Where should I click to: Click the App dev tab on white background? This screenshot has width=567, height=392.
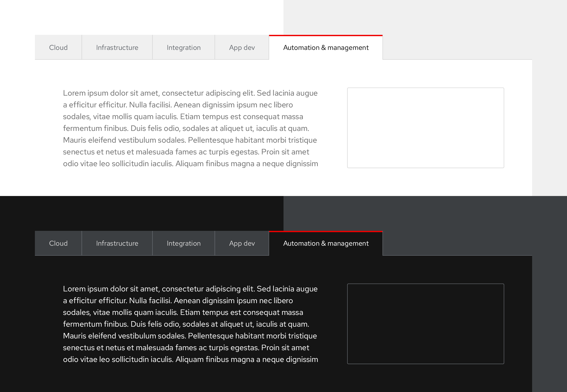point(242,47)
